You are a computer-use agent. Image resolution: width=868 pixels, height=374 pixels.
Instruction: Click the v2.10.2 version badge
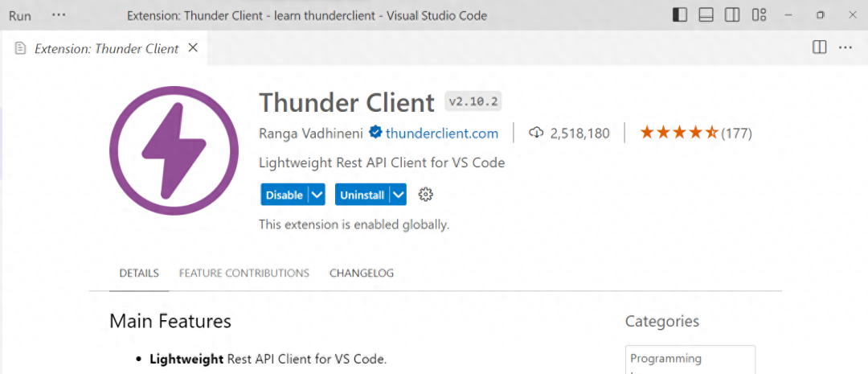coord(474,102)
